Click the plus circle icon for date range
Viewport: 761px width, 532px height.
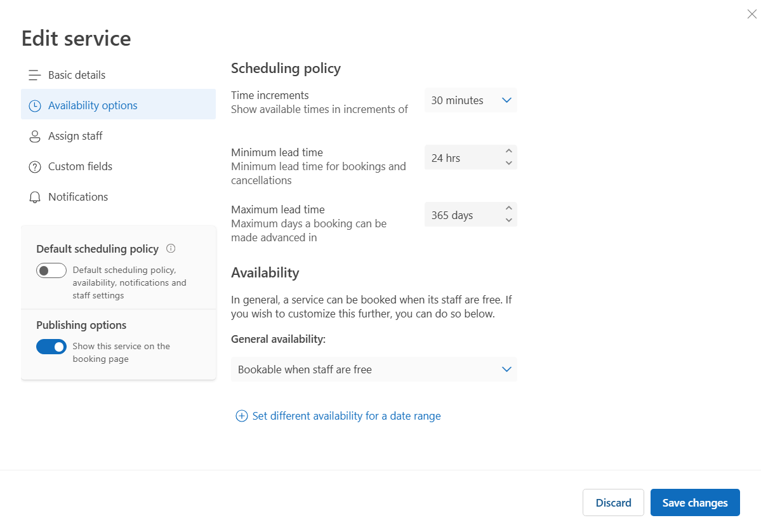(241, 416)
